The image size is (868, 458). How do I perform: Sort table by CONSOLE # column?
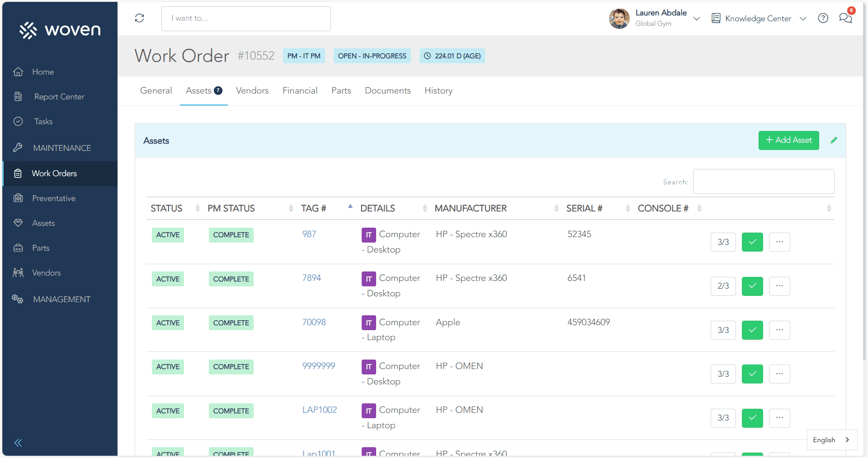click(x=669, y=208)
